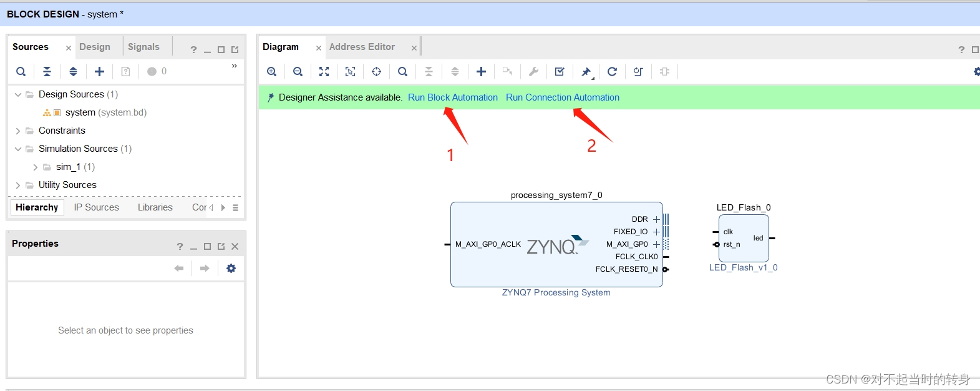Switch to Libraries view

[x=155, y=207]
